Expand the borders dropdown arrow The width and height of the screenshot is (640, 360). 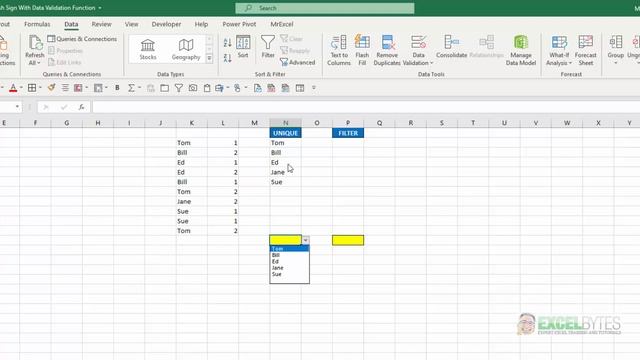(x=40, y=88)
